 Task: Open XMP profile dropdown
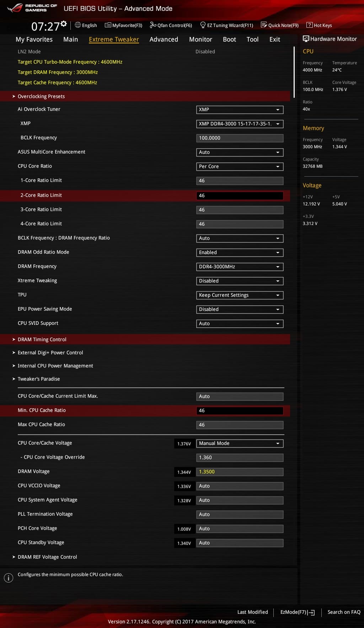(240, 124)
